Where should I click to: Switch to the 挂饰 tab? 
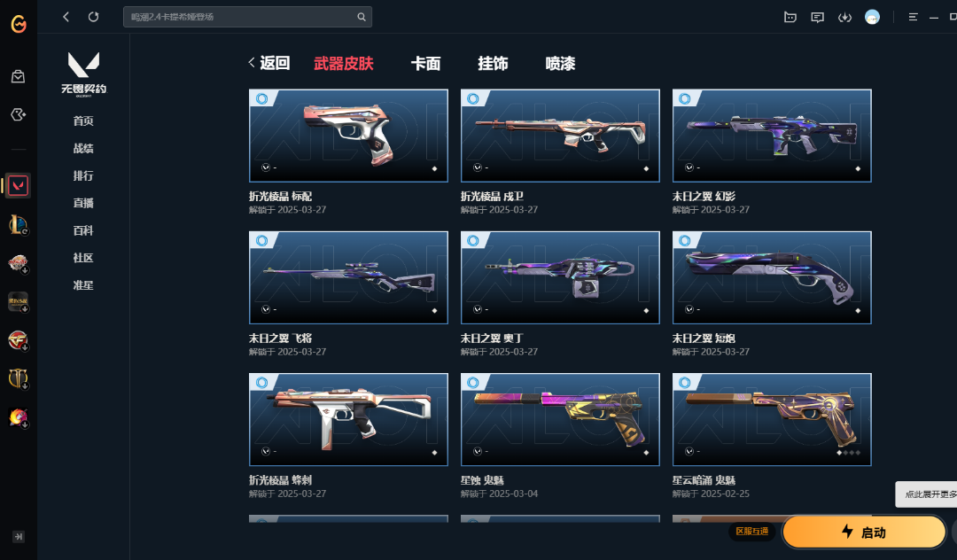493,64
